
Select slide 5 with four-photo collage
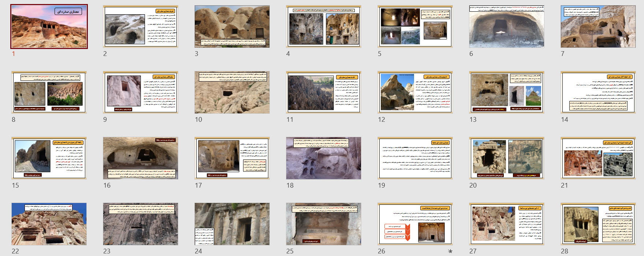coord(415,26)
